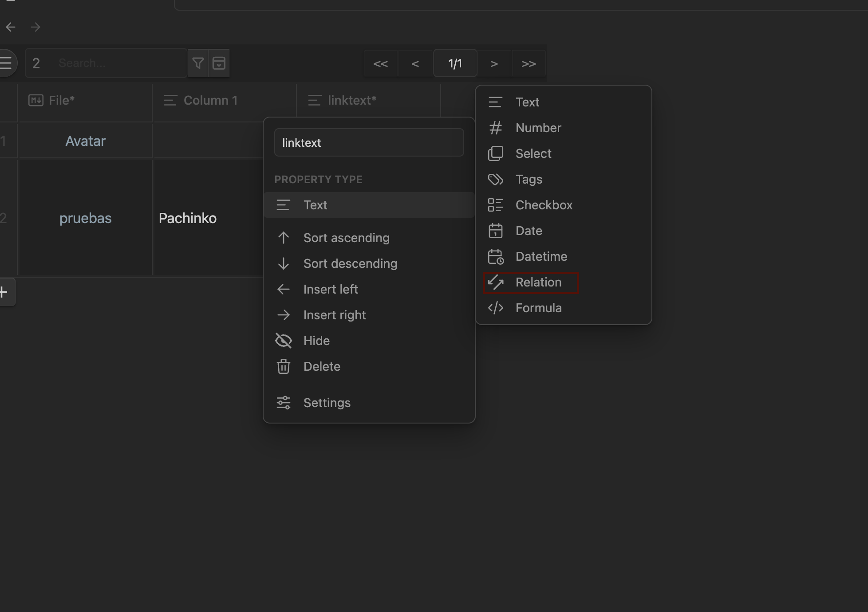Image resolution: width=868 pixels, height=612 pixels.
Task: Jump to the last page with >>
Action: tap(529, 63)
